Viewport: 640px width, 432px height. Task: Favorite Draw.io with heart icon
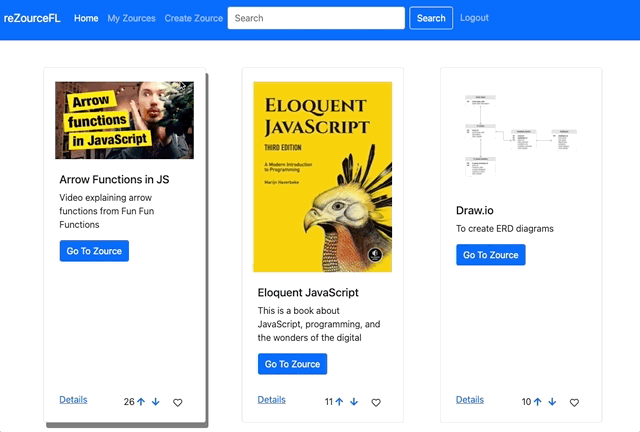pos(574,403)
